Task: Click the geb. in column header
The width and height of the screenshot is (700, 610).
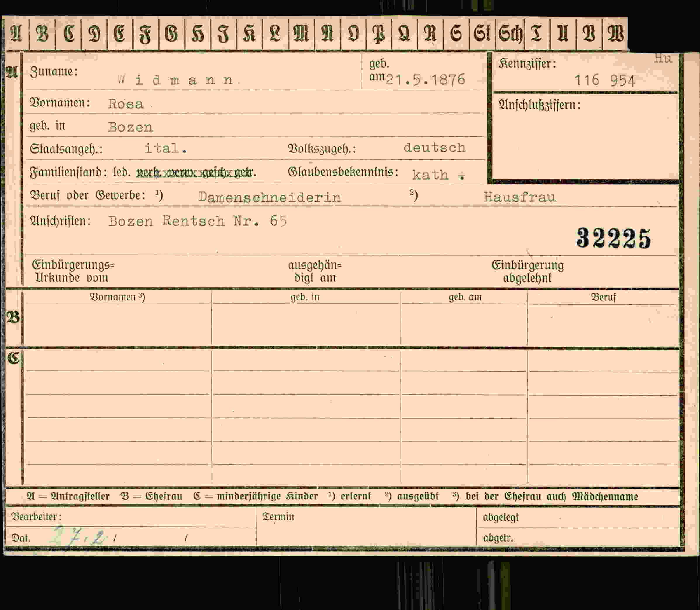Action: coord(305,297)
